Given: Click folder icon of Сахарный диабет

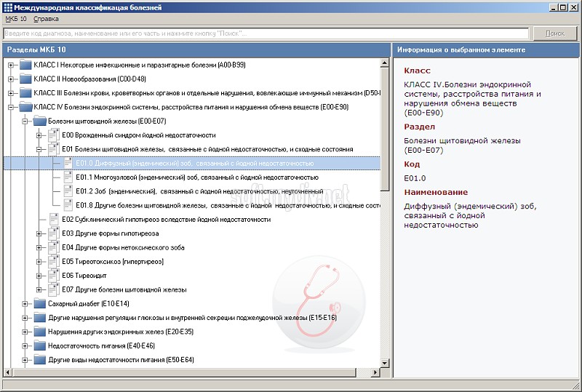Looking at the screenshot, I should (39, 304).
